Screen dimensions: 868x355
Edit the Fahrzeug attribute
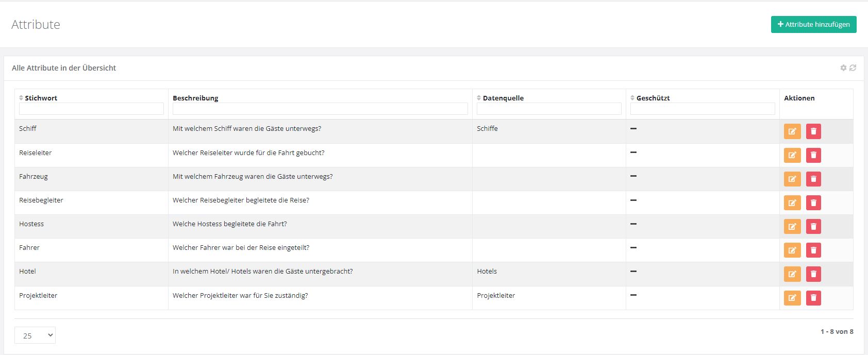792,179
